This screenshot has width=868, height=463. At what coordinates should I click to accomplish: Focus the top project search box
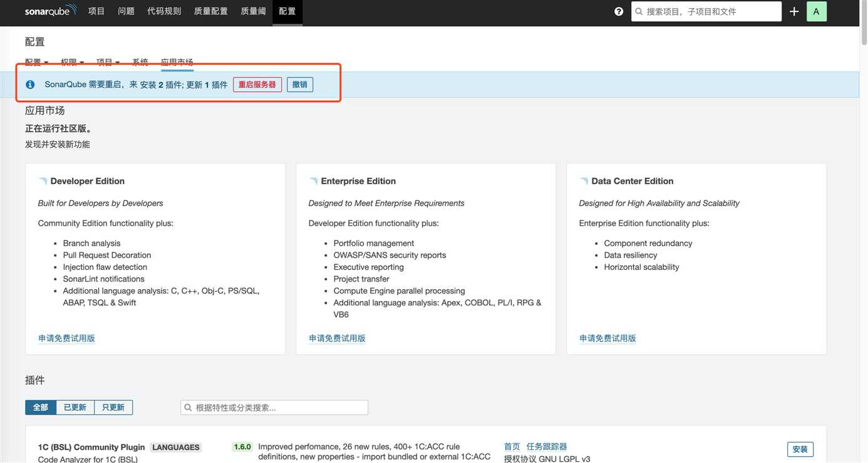[x=706, y=11]
